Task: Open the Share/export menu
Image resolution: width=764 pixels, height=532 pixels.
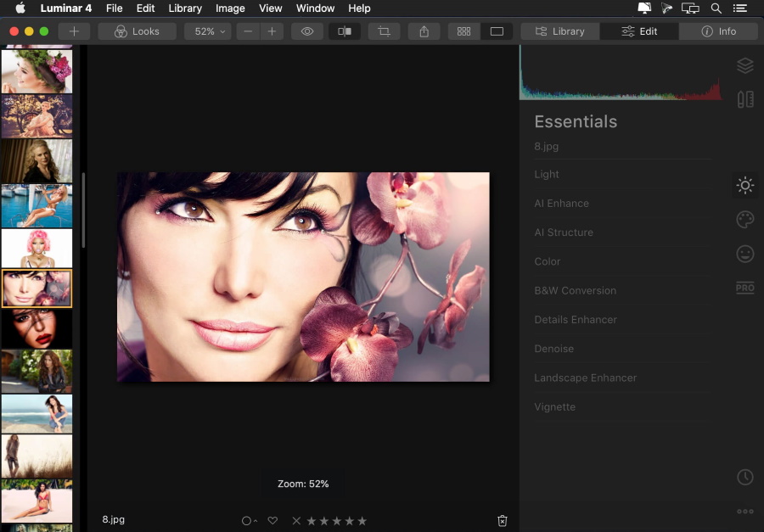Action: [424, 31]
